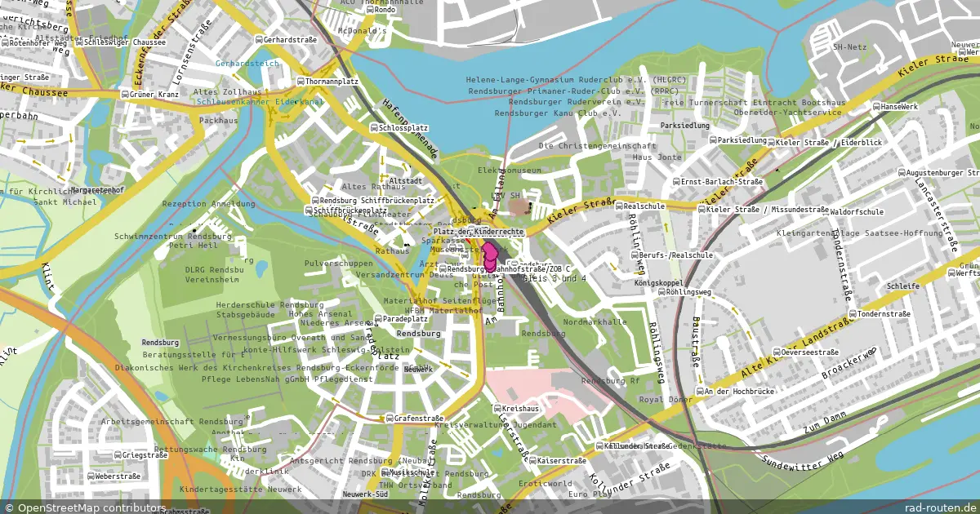Select the Augustenburger Str bus stop icon
980x514 pixels.
click(901, 174)
